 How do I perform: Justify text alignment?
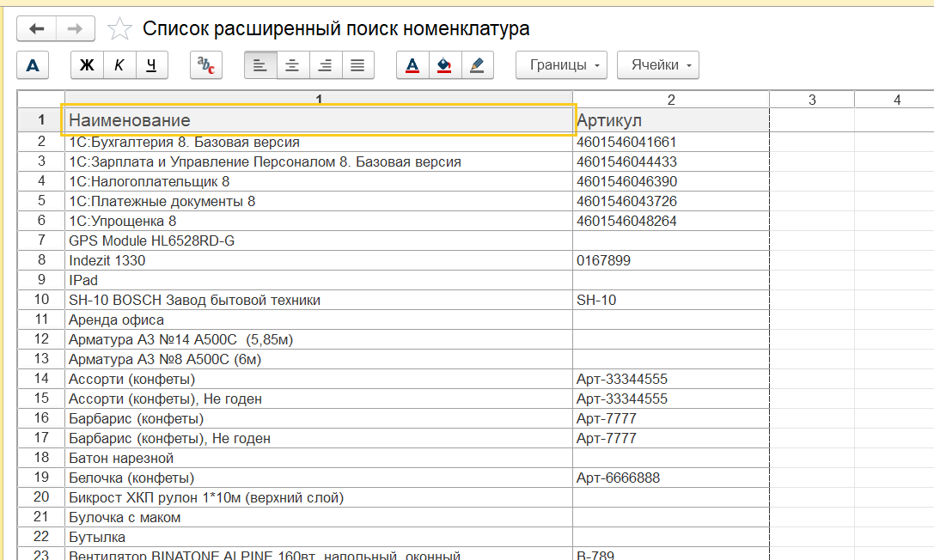click(357, 65)
